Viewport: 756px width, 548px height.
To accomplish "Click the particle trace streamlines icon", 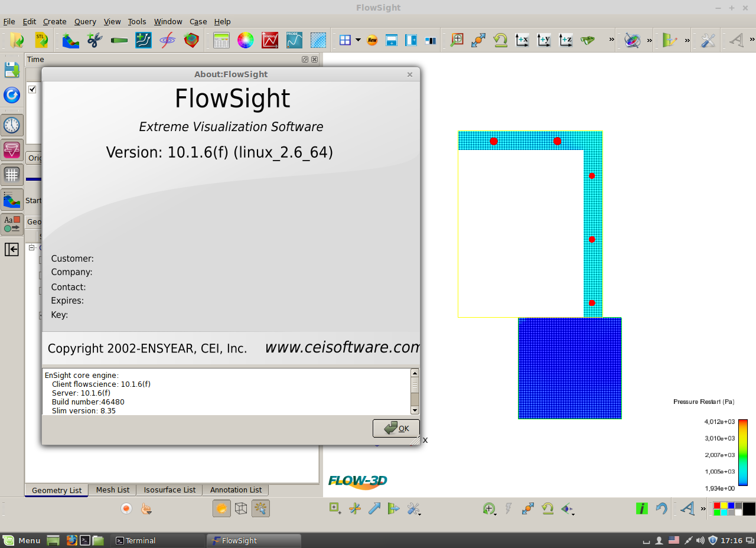I will point(144,40).
